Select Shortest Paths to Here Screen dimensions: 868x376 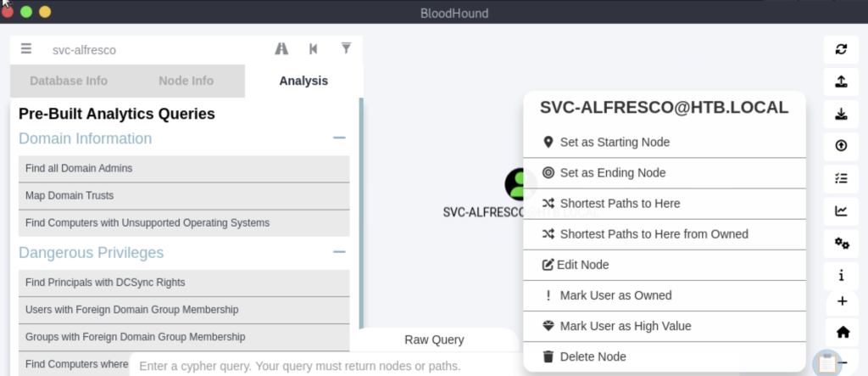coord(665,204)
